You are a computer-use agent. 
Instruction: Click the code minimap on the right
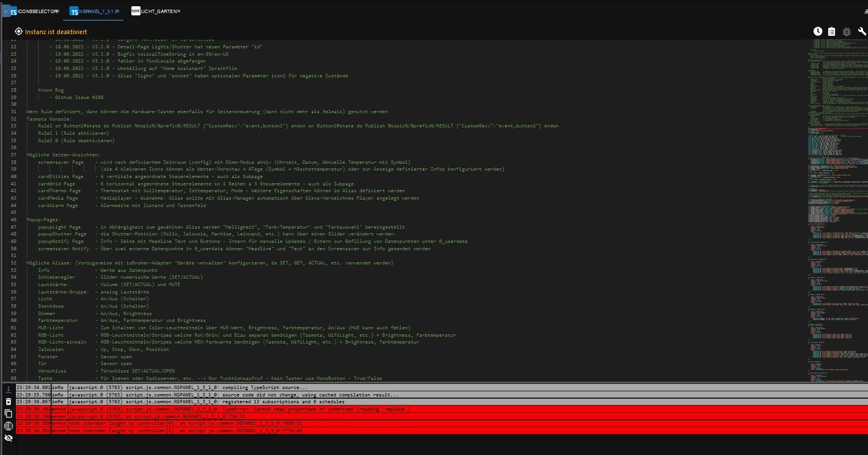(837, 210)
